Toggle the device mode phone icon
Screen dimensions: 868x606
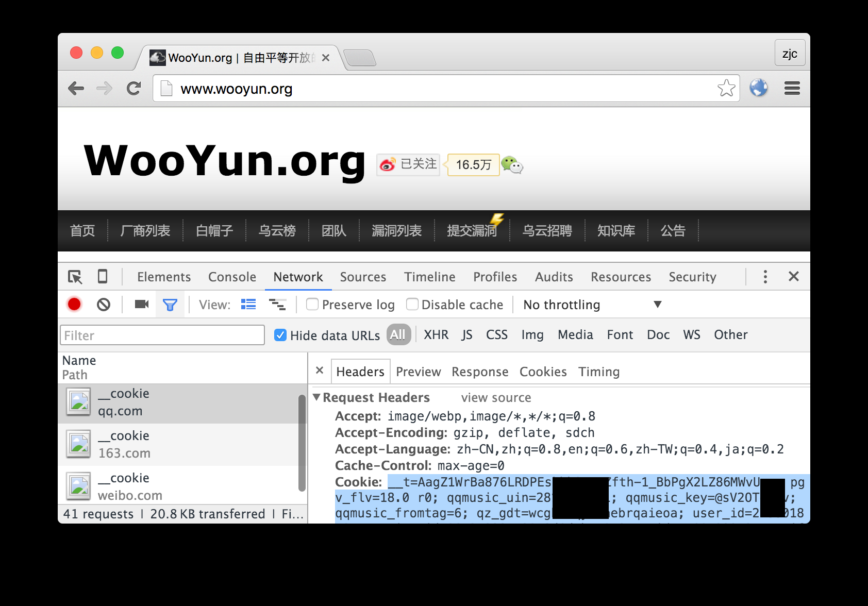pyautogui.click(x=103, y=277)
